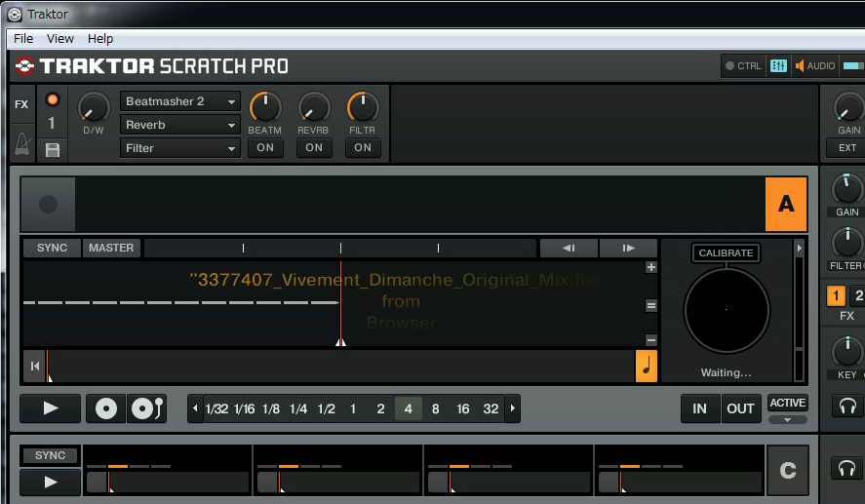The height and width of the screenshot is (504, 865).
Task: Toggle the orange FX unit on indicator
Action: pyautogui.click(x=53, y=99)
